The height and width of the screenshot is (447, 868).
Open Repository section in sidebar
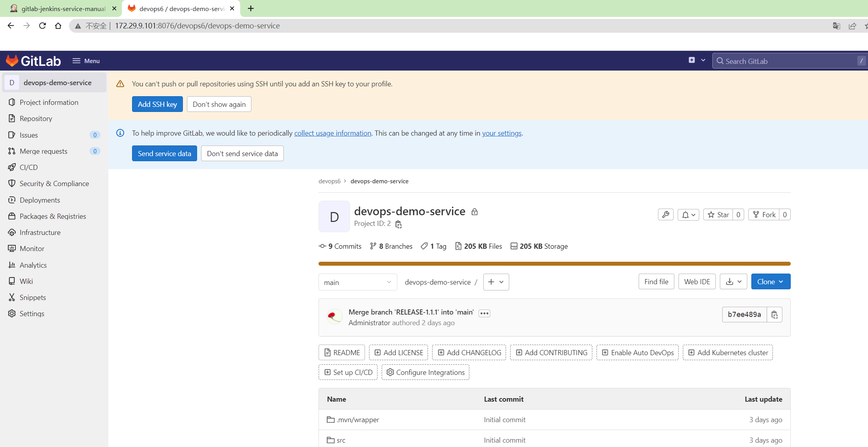click(36, 118)
